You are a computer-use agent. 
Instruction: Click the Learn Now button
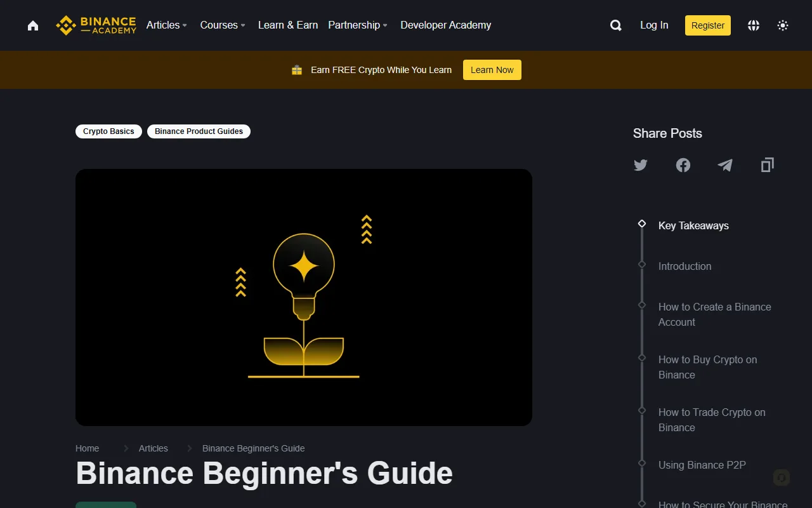(492, 70)
